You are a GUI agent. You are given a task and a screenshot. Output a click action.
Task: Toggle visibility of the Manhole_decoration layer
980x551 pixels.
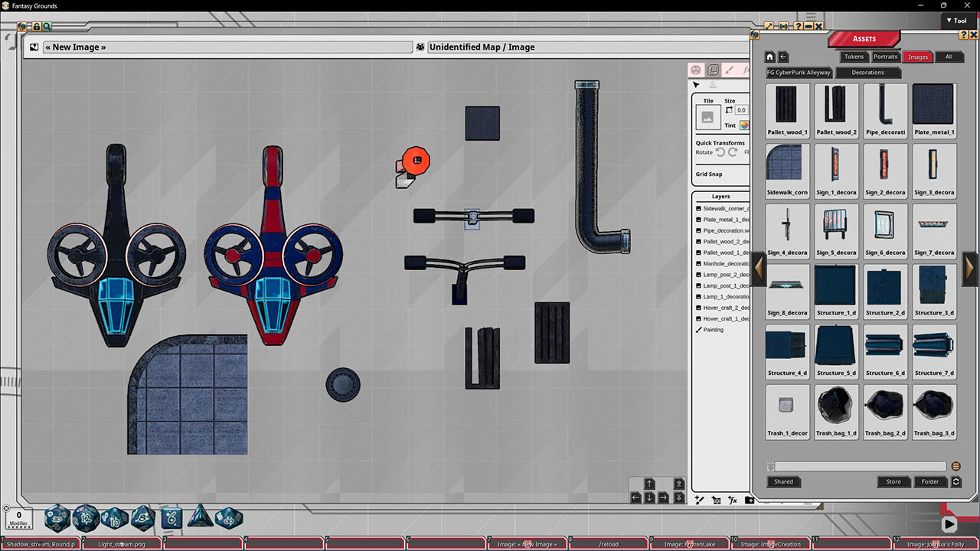[x=698, y=263]
